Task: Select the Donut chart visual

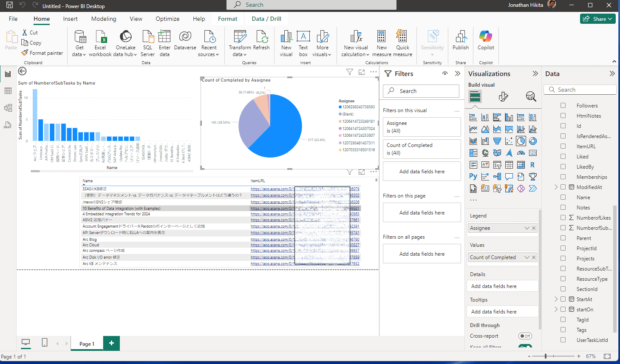Action: (533, 141)
